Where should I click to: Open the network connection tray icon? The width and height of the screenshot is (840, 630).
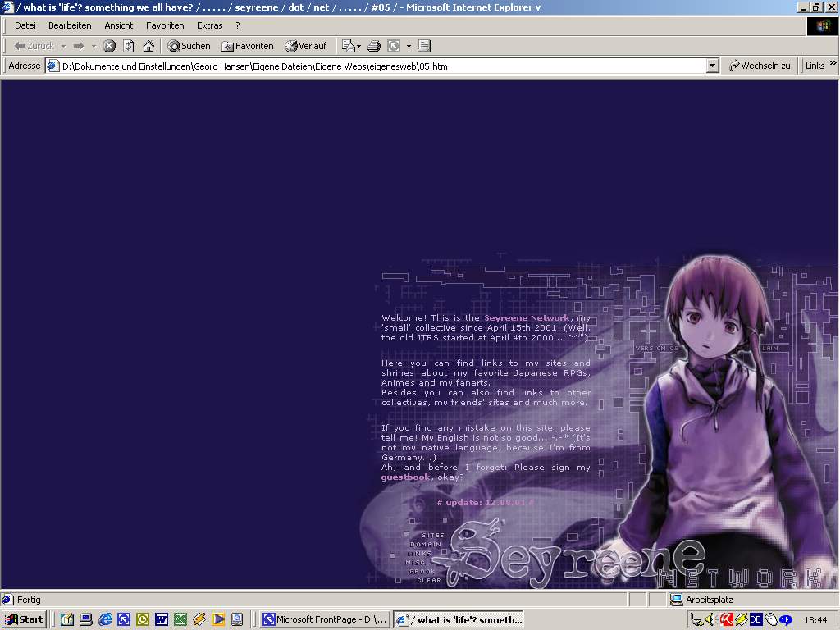coord(697,620)
